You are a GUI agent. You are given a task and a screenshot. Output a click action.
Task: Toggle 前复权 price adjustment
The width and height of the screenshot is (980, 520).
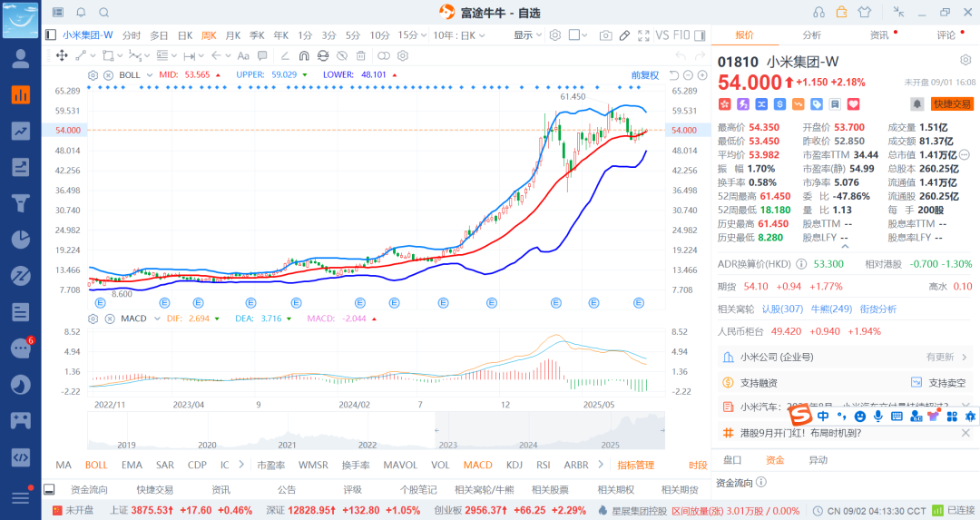coord(645,75)
